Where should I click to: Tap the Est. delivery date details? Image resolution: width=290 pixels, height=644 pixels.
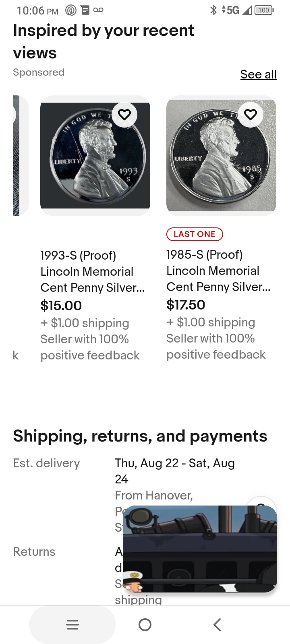click(174, 471)
